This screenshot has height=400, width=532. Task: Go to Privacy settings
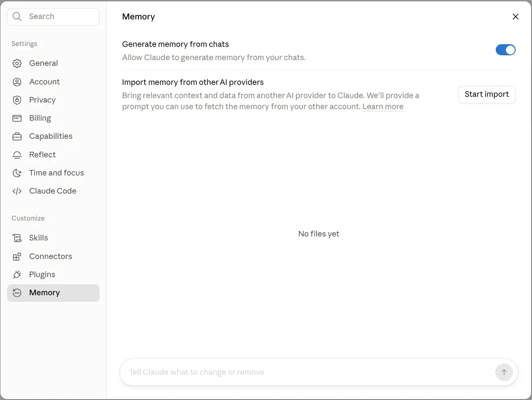pyautogui.click(x=53, y=100)
